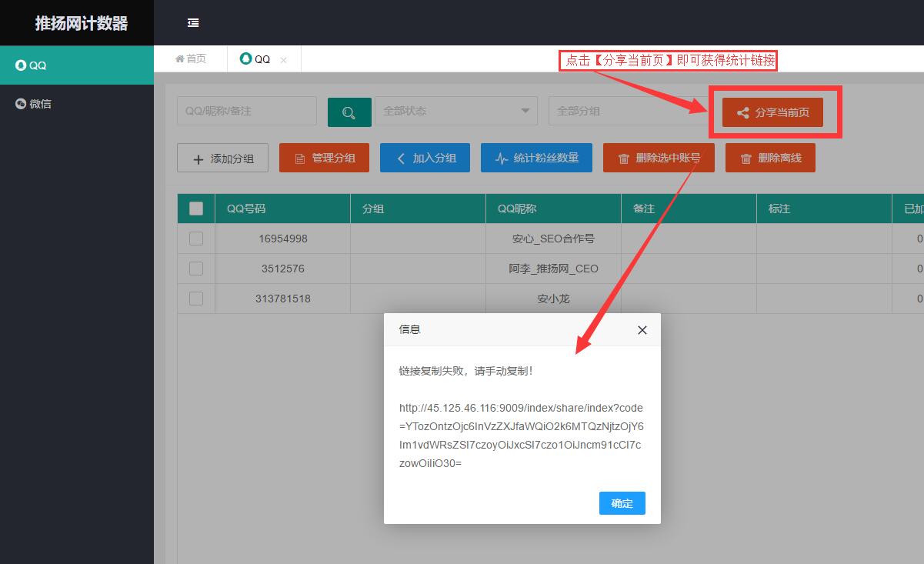This screenshot has height=564, width=924.
Task: Click the 管理分组 button
Action: tap(324, 158)
